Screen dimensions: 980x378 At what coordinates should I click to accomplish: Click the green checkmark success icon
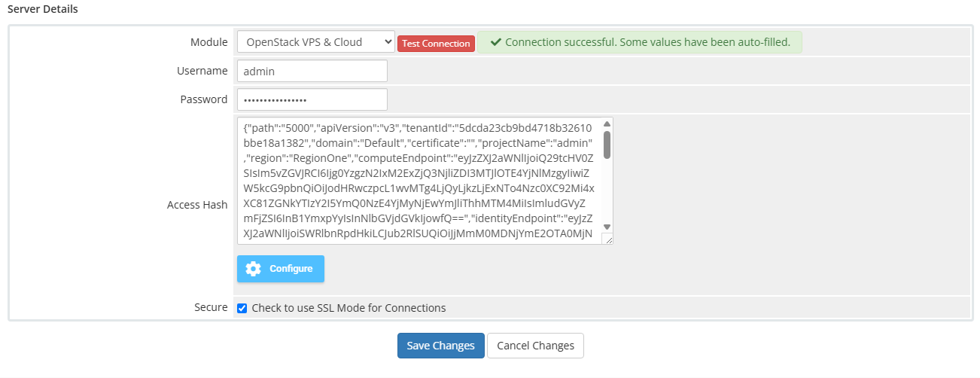[x=495, y=42]
